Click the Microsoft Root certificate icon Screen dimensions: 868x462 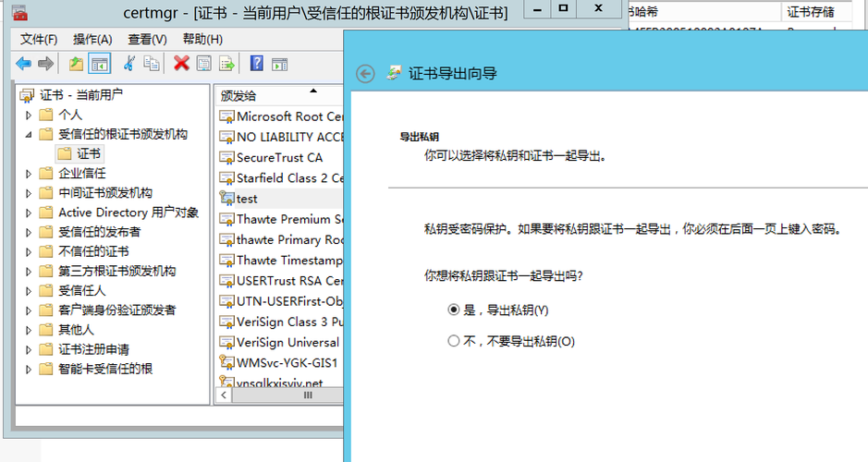coord(226,116)
